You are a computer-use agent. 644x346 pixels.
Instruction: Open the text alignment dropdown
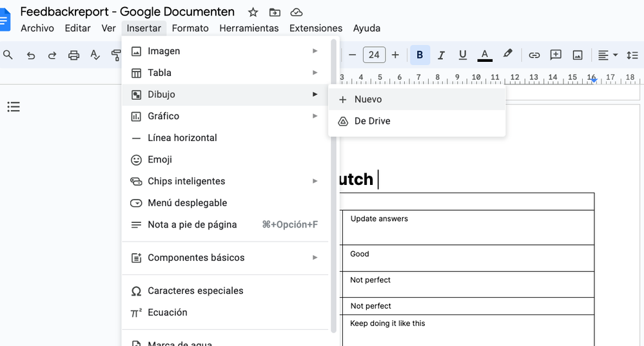pyautogui.click(x=608, y=55)
